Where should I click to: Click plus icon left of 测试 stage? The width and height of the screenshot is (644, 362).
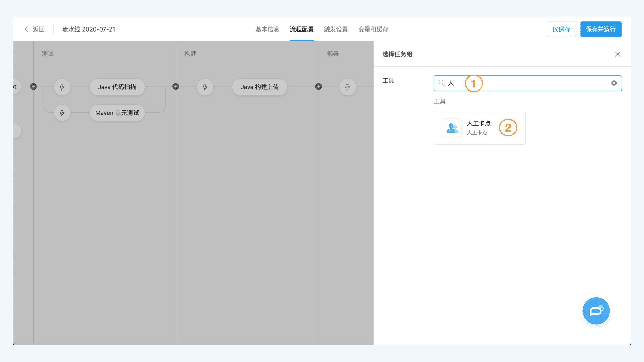click(33, 87)
